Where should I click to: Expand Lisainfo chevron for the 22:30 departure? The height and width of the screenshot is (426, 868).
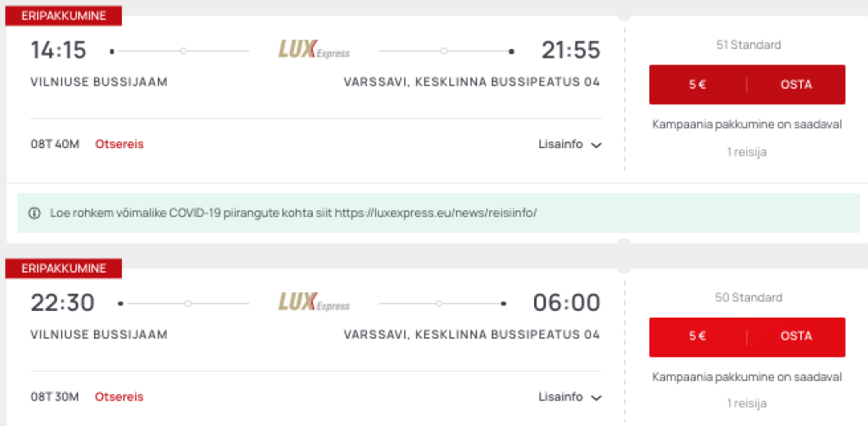(597, 397)
